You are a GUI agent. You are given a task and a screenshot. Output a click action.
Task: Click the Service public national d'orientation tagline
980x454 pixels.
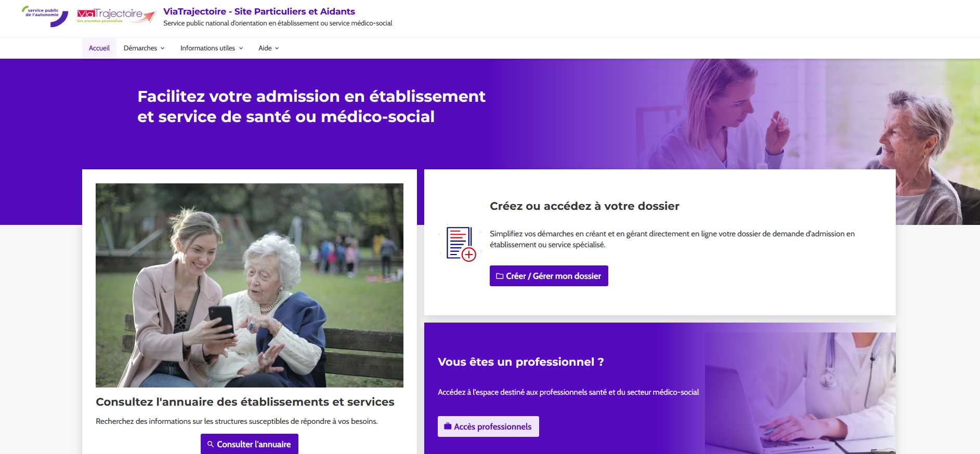click(x=278, y=23)
